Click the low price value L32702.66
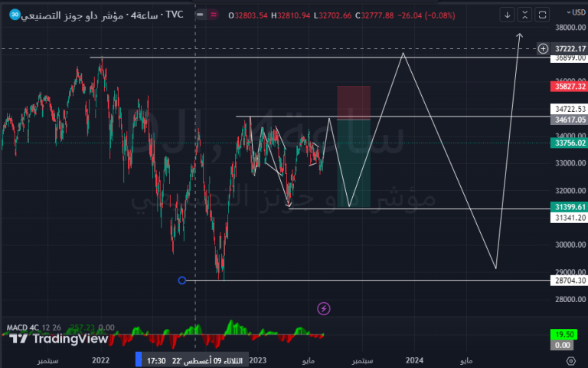Screen dimensions: 588x368 point(332,15)
